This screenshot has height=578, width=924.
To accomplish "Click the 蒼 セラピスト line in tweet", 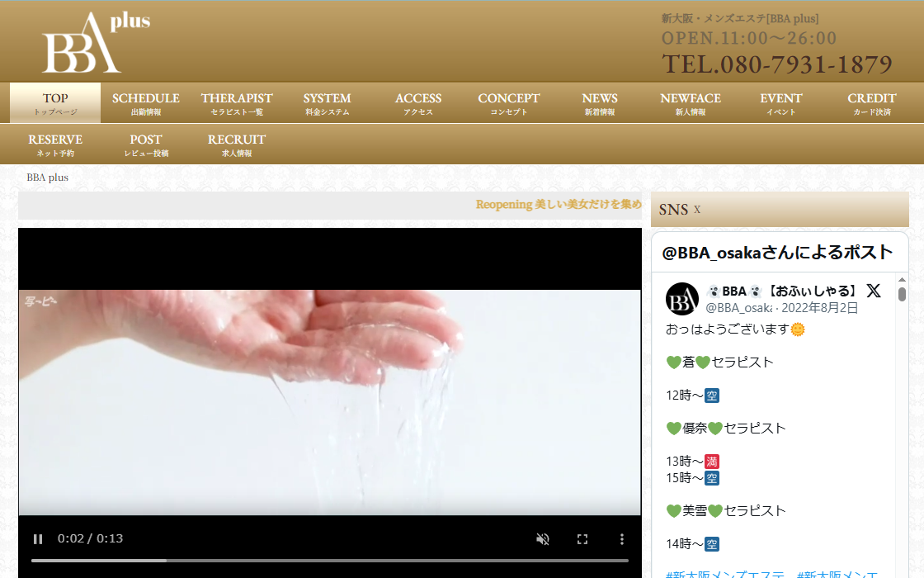I will coord(719,362).
